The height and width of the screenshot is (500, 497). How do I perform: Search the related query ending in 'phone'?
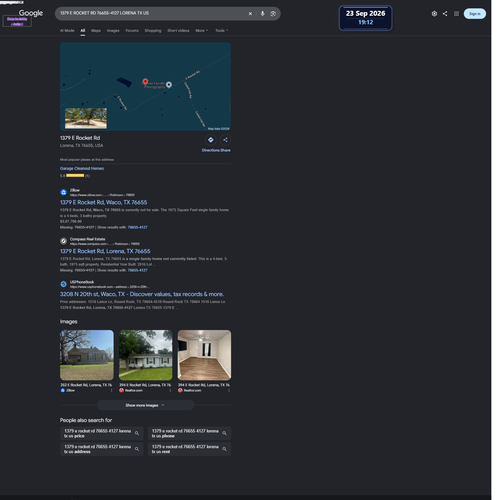pyautogui.click(x=189, y=433)
